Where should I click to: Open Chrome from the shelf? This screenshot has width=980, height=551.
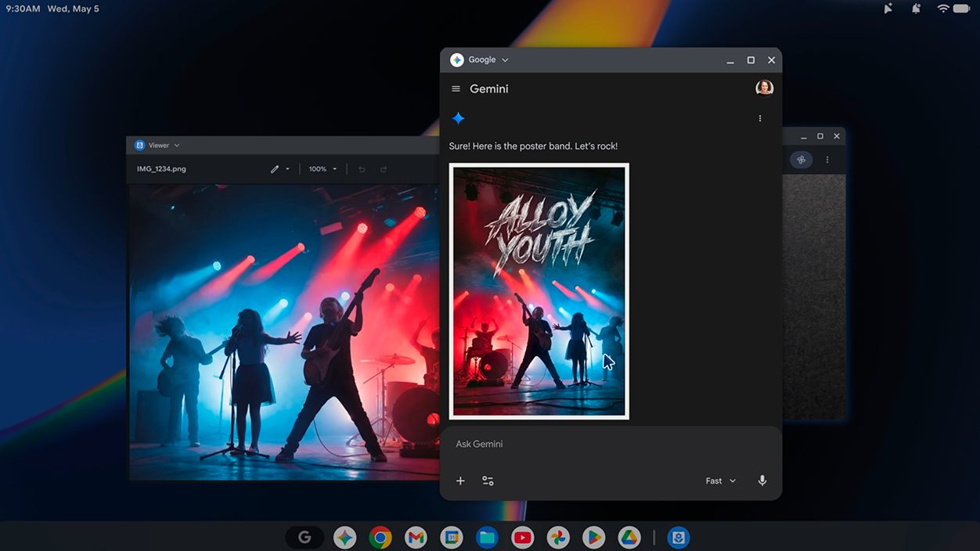[x=380, y=538]
